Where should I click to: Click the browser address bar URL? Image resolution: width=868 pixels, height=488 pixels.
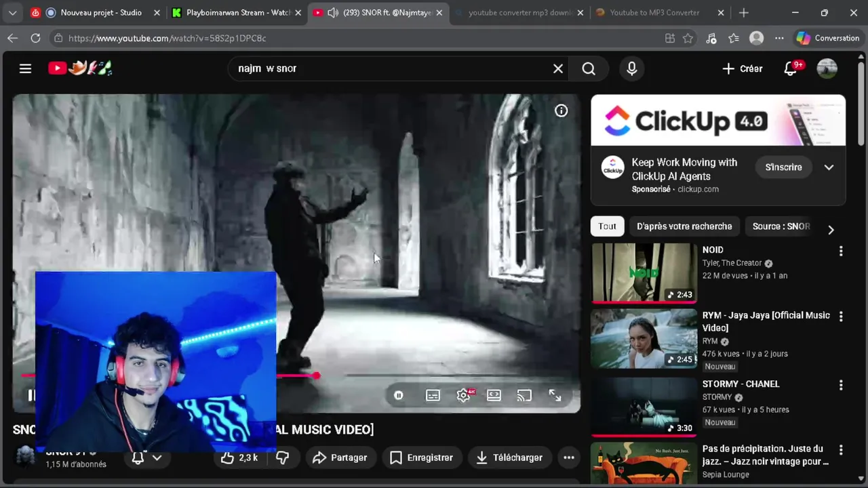(167, 38)
